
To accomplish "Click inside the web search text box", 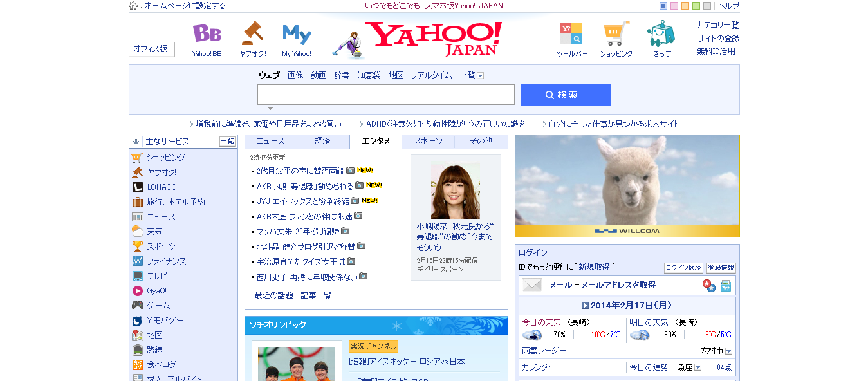I will 386,95.
